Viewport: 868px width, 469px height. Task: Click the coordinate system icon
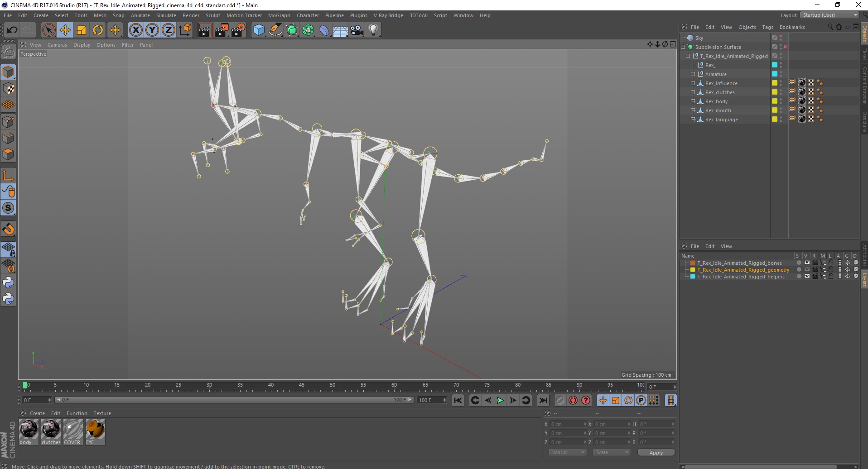coord(185,30)
